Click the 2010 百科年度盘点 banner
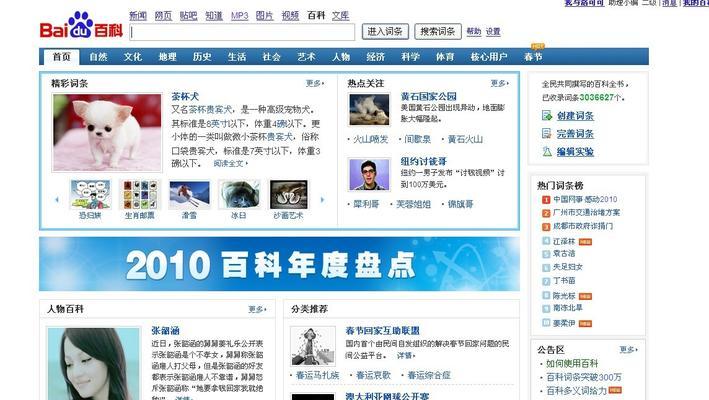The width and height of the screenshot is (709, 400). coord(279,264)
